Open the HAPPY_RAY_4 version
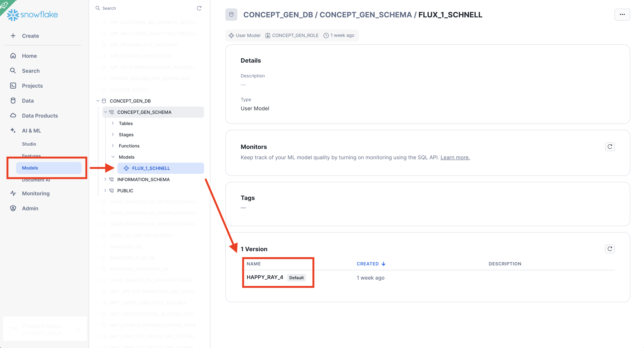Screen dimensions: 644x348 (264, 277)
